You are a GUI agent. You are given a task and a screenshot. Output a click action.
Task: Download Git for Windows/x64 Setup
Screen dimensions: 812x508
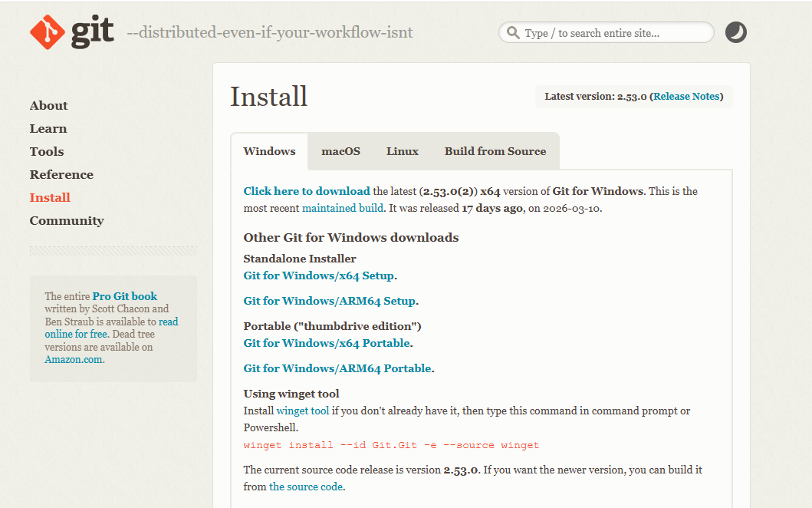(x=318, y=275)
